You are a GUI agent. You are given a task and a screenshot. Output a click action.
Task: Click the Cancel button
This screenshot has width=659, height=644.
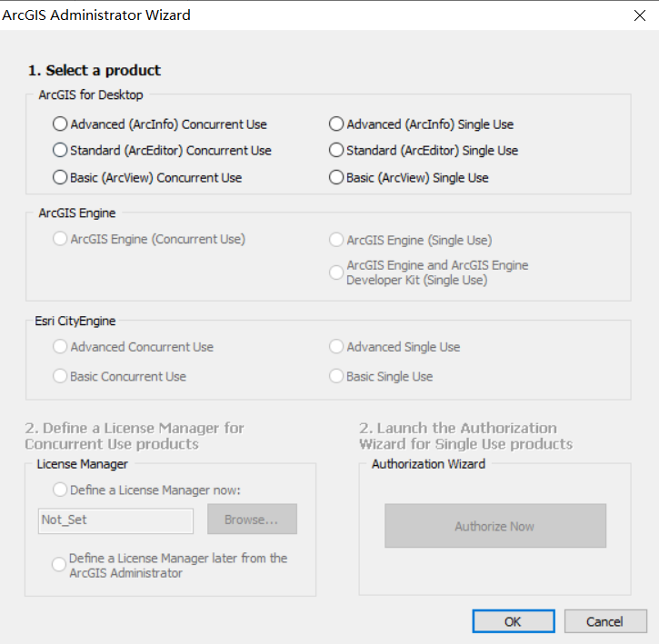pyautogui.click(x=605, y=621)
